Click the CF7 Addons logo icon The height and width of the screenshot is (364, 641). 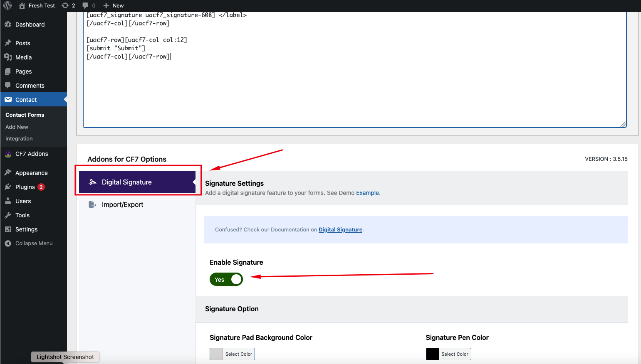8,154
